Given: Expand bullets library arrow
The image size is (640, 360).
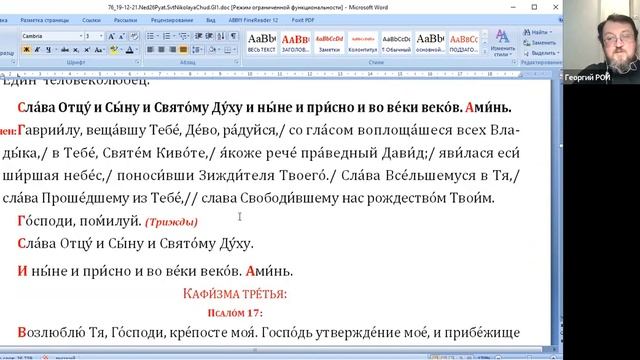Looking at the screenshot, I should coord(157,36).
